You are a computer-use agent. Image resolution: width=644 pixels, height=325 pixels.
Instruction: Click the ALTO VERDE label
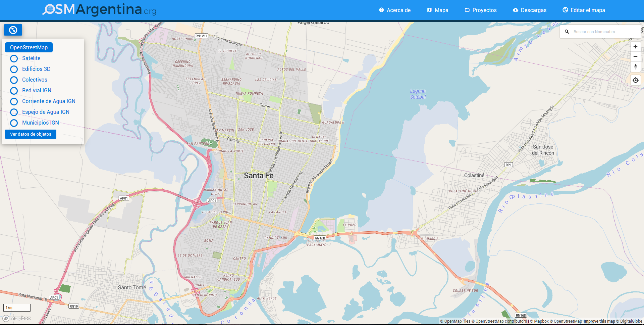point(267,298)
